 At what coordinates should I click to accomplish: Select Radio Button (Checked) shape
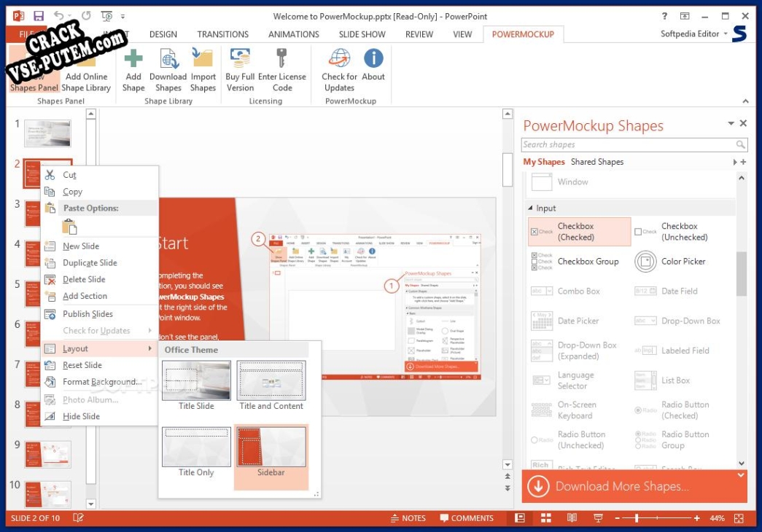[684, 410]
